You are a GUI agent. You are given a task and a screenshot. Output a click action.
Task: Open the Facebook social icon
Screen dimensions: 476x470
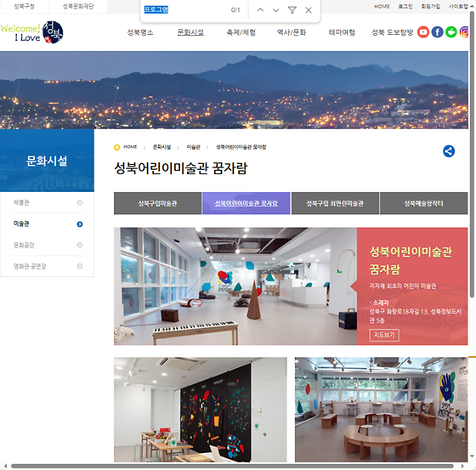tap(437, 32)
